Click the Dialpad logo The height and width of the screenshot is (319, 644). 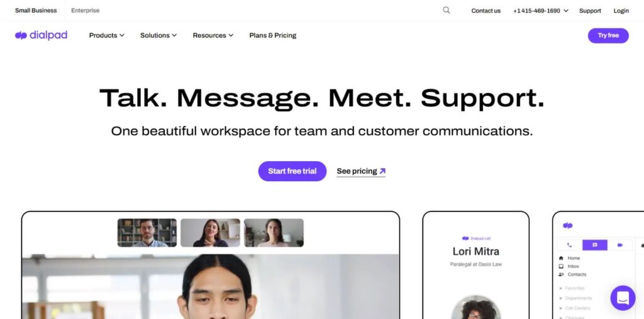click(x=41, y=35)
